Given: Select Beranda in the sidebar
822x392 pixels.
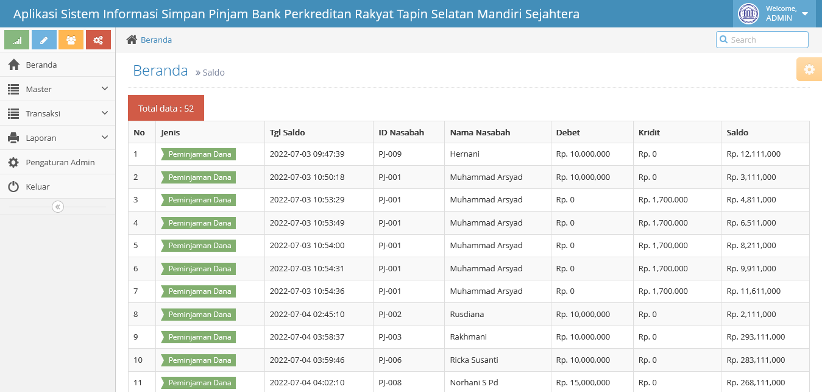Looking at the screenshot, I should (58, 65).
